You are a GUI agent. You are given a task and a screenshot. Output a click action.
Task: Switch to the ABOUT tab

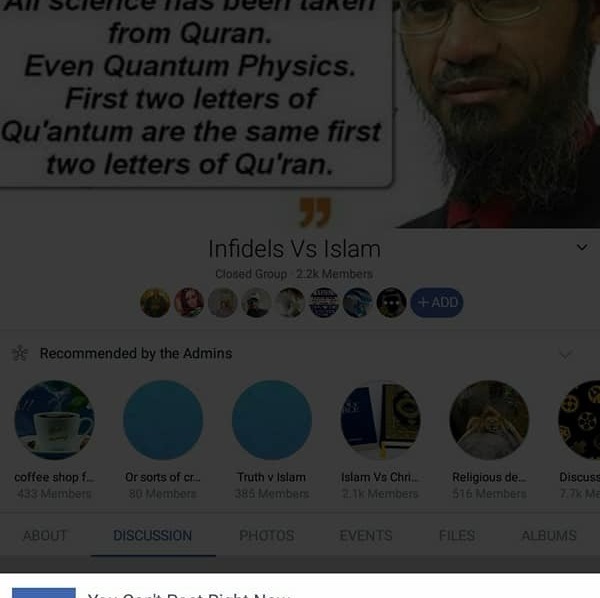tap(45, 536)
